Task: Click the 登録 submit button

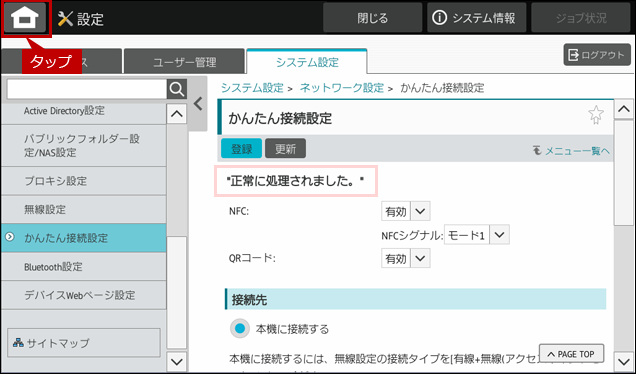Action: click(x=241, y=149)
